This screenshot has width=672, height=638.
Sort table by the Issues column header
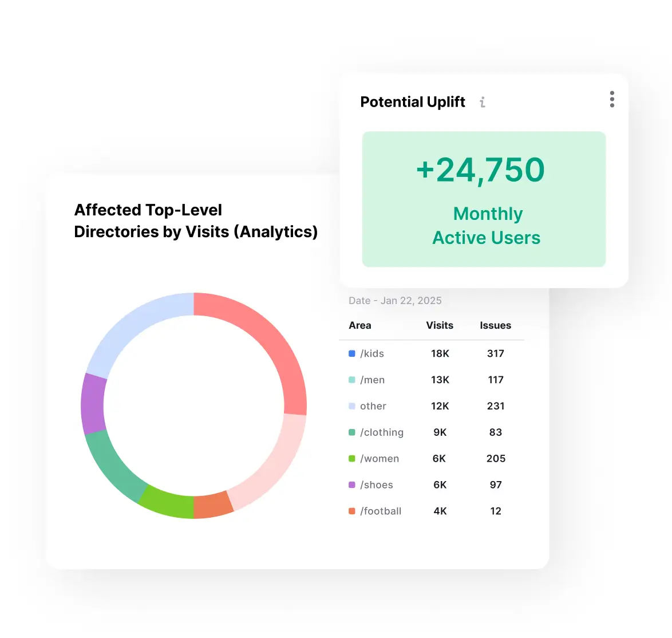pyautogui.click(x=495, y=325)
